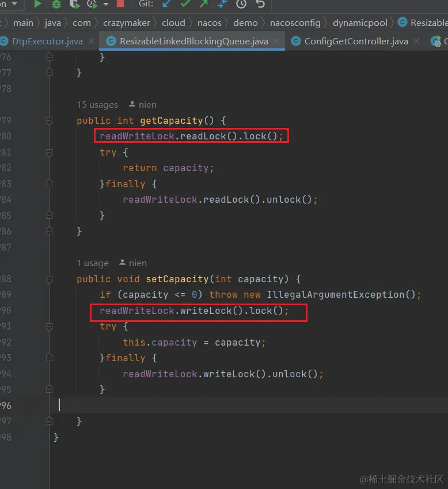Collapse the try block in setCapacity
This screenshot has height=489, width=448.
(x=49, y=327)
